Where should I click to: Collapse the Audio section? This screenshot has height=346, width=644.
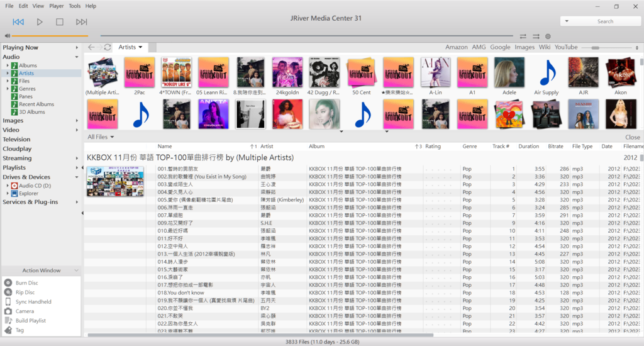pos(76,57)
